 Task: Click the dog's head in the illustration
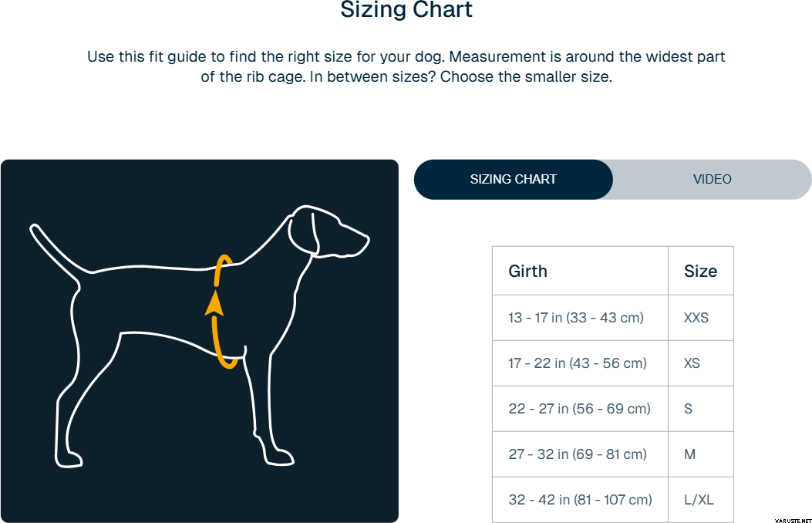point(328,230)
